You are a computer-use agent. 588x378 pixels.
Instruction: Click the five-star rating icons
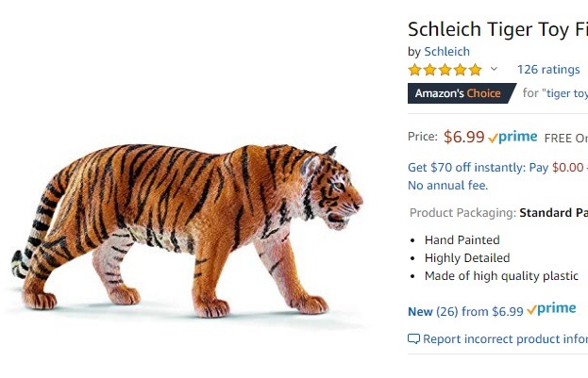445,70
